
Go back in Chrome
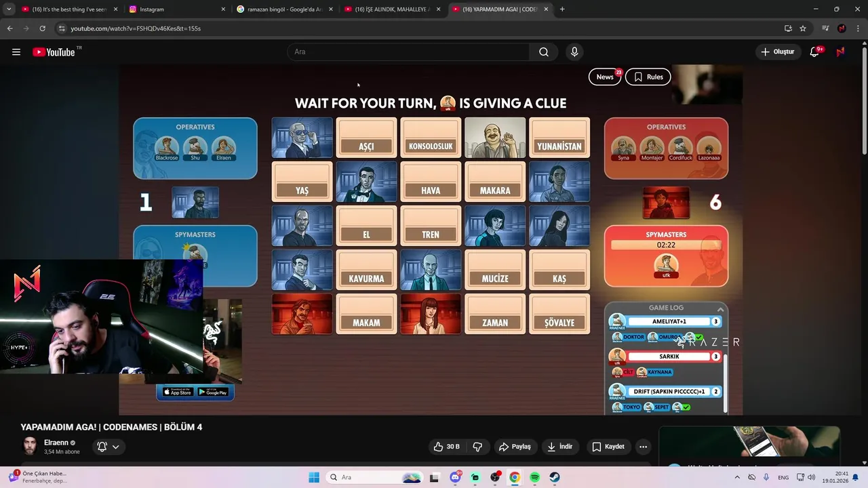pos(9,28)
